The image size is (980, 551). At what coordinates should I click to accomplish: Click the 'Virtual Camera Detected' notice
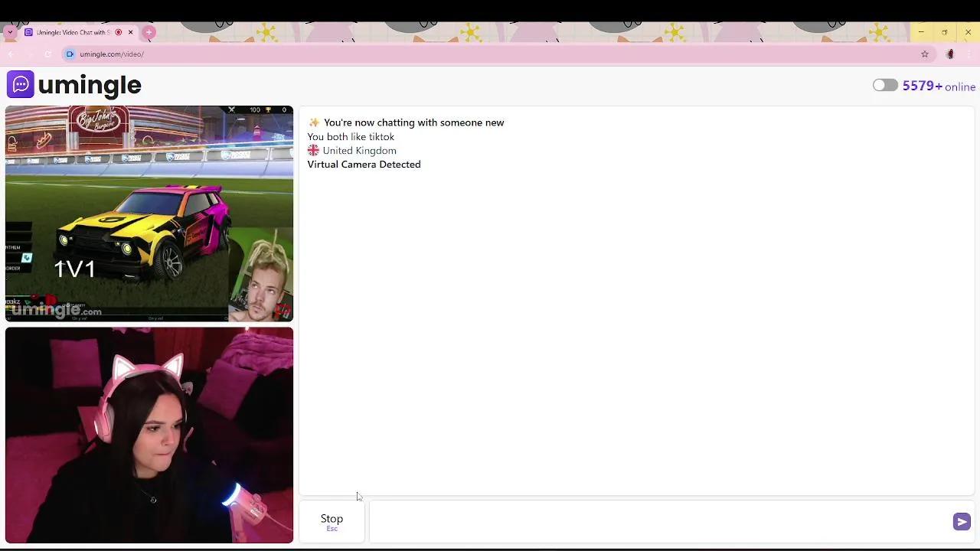(364, 165)
